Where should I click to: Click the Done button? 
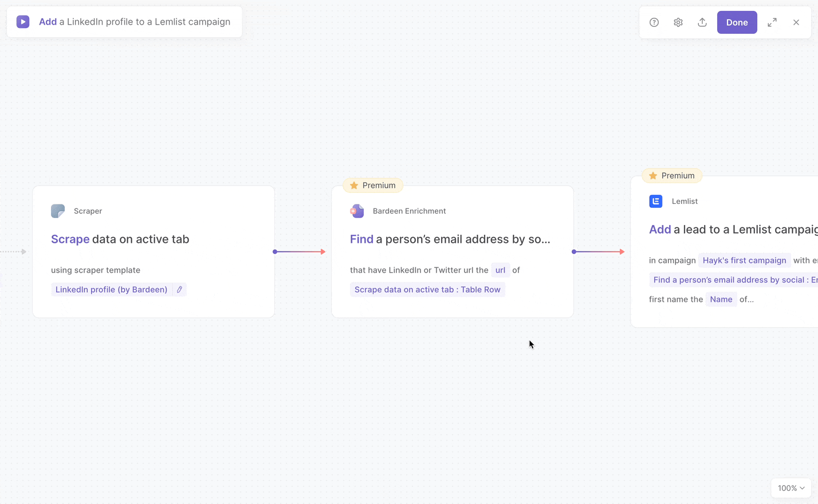pos(737,22)
